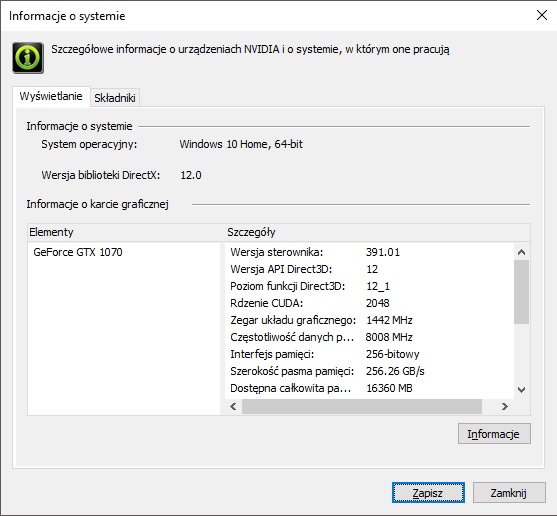Select GeForce GTX 1070 in Elementy list
Screen dimensions: 557x516
point(78,252)
